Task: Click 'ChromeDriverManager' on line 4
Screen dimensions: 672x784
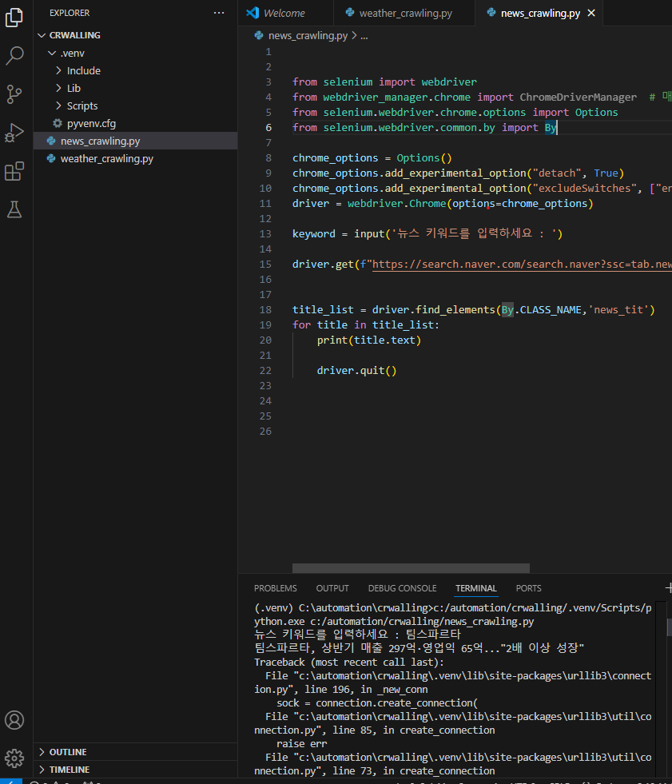Action: (578, 97)
